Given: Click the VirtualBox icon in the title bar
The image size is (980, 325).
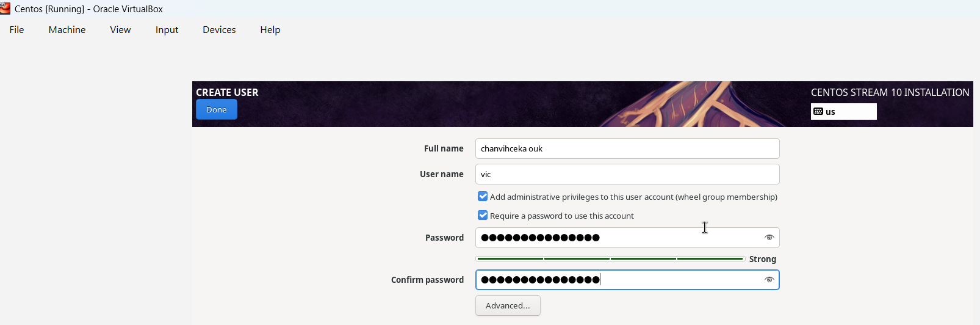Looking at the screenshot, I should pyautogui.click(x=5, y=8).
